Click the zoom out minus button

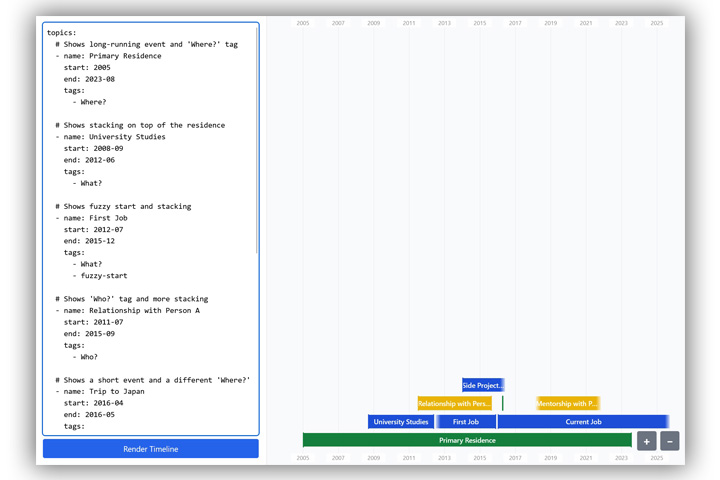point(670,441)
